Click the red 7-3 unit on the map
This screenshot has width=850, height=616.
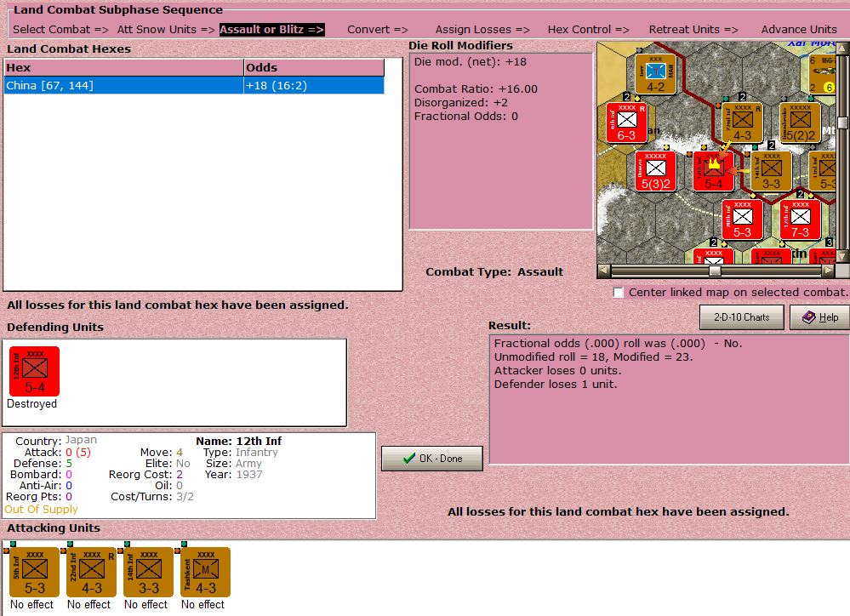point(800,220)
